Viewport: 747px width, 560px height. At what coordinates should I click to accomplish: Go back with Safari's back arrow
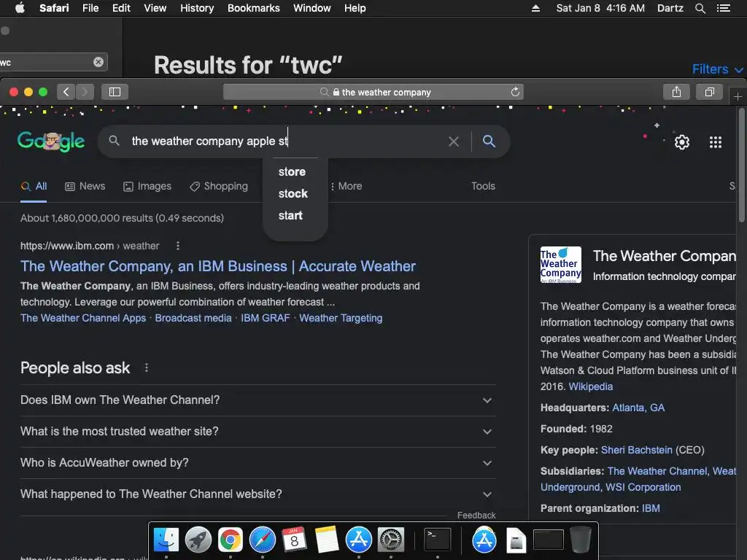click(x=66, y=92)
